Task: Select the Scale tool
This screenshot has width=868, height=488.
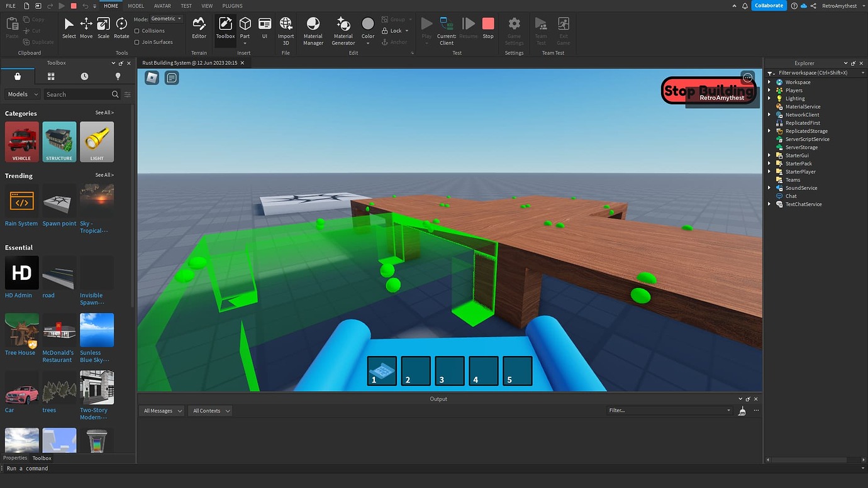Action: point(103,28)
